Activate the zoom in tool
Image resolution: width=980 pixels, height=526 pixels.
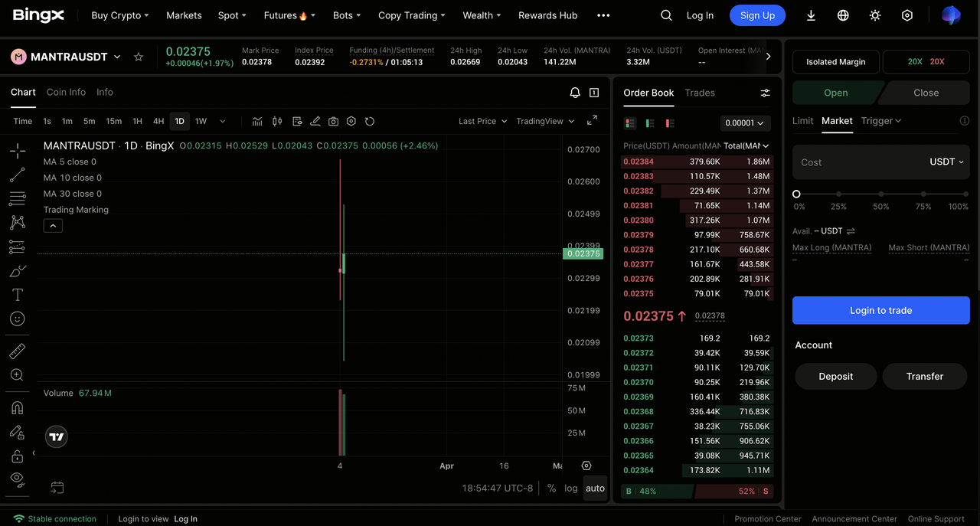click(18, 375)
